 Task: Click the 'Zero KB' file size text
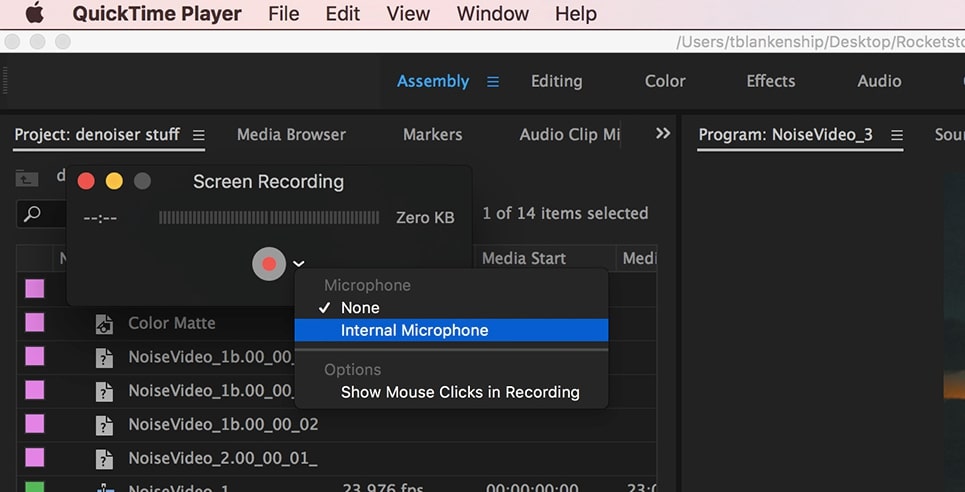[425, 217]
